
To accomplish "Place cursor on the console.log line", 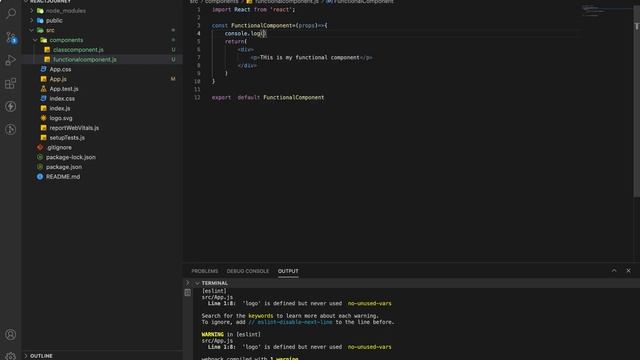I will (245, 33).
